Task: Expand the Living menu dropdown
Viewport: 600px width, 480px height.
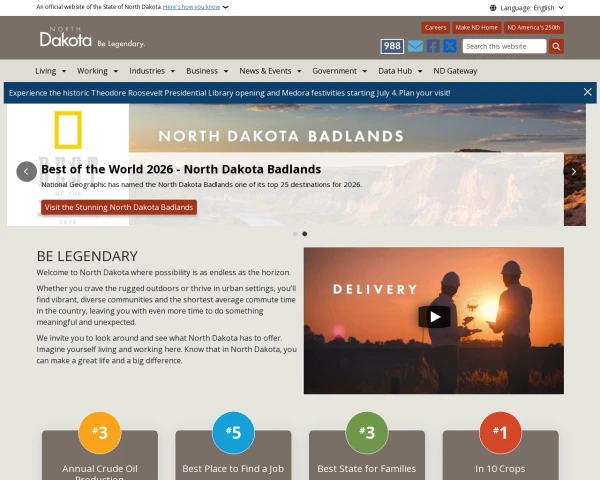Action: [x=51, y=71]
